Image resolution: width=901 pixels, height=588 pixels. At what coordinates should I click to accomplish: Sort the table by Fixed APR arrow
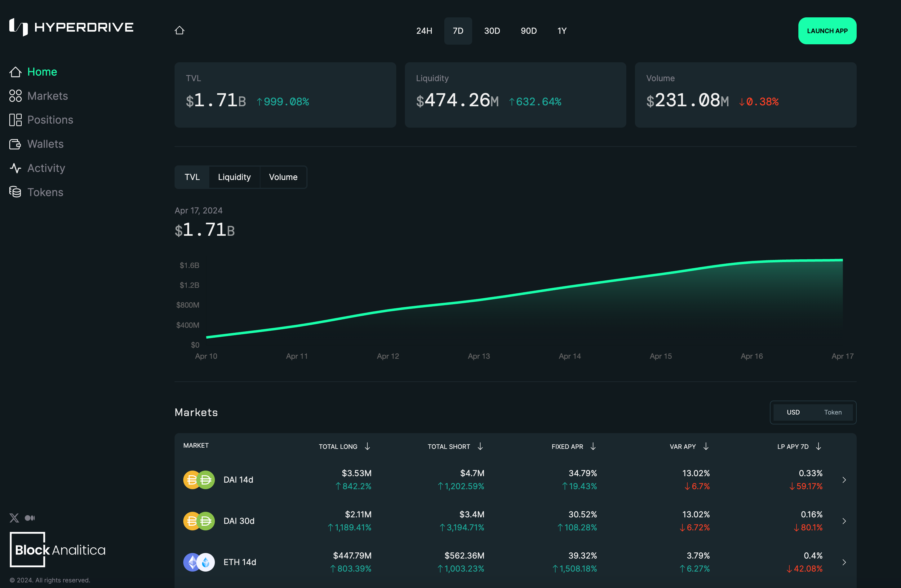(593, 446)
